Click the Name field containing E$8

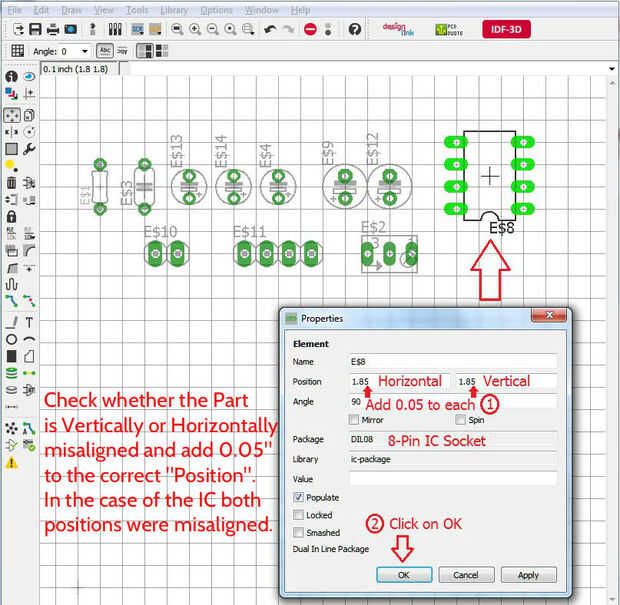tap(453, 362)
